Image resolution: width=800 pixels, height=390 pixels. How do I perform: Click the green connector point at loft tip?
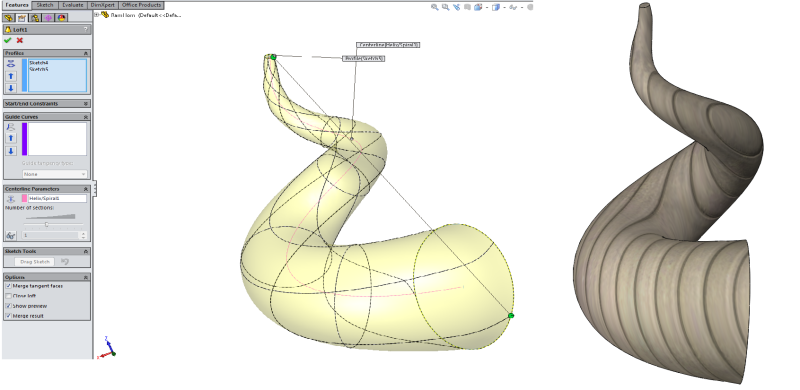(273, 57)
